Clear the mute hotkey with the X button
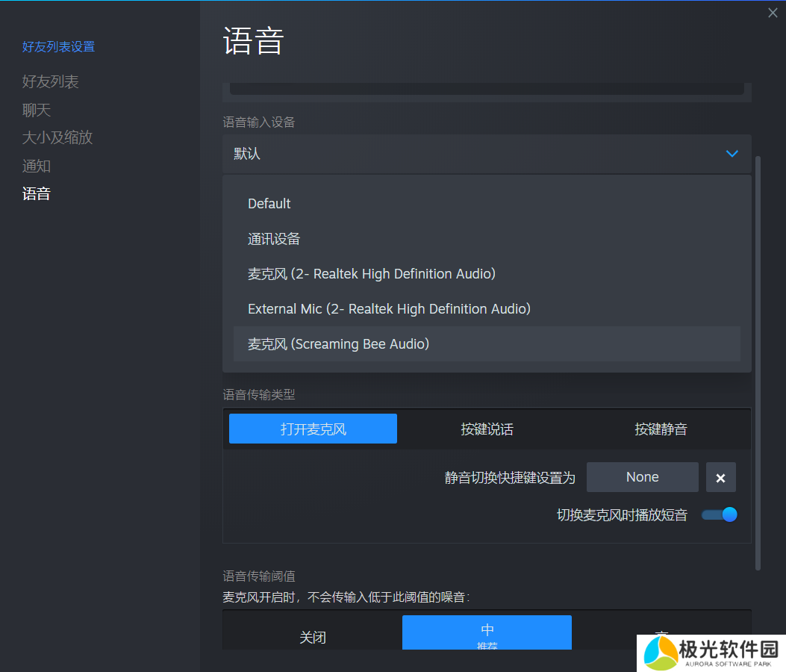Image resolution: width=786 pixels, height=672 pixels. (x=721, y=477)
